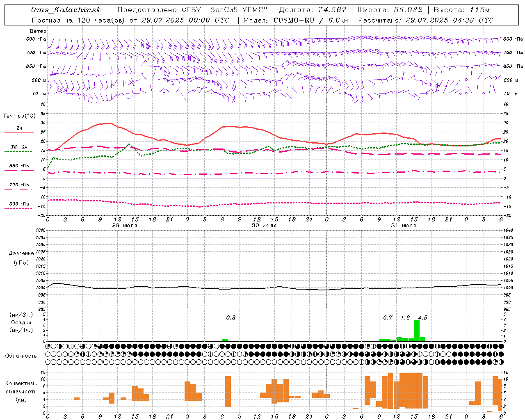The width and height of the screenshot is (525, 420).
Task: Click the dashed line sample under Td 2м
Action: pos(19,152)
